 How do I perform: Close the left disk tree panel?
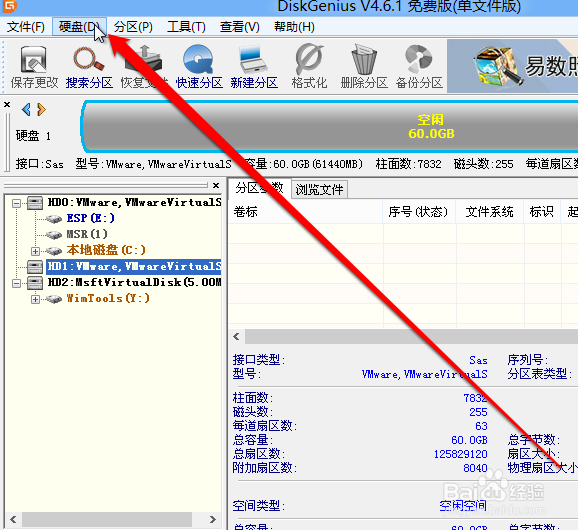[x=216, y=185]
